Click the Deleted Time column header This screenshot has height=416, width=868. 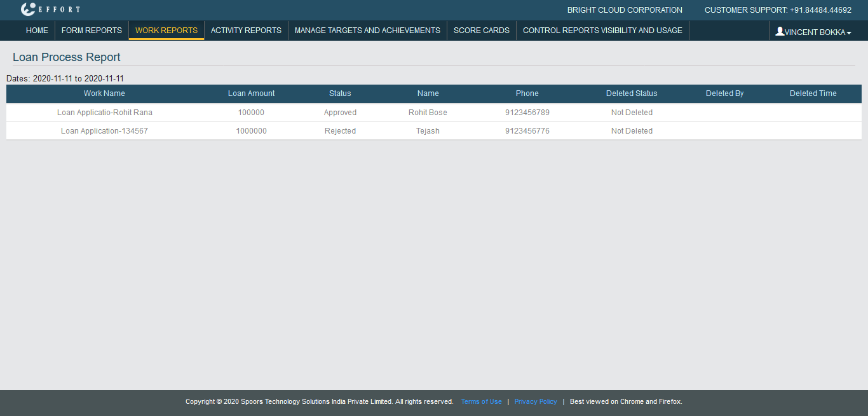813,94
